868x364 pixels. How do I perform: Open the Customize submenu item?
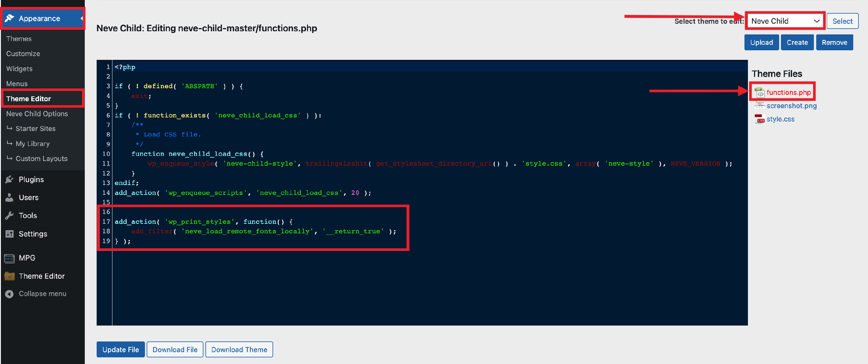[23, 53]
